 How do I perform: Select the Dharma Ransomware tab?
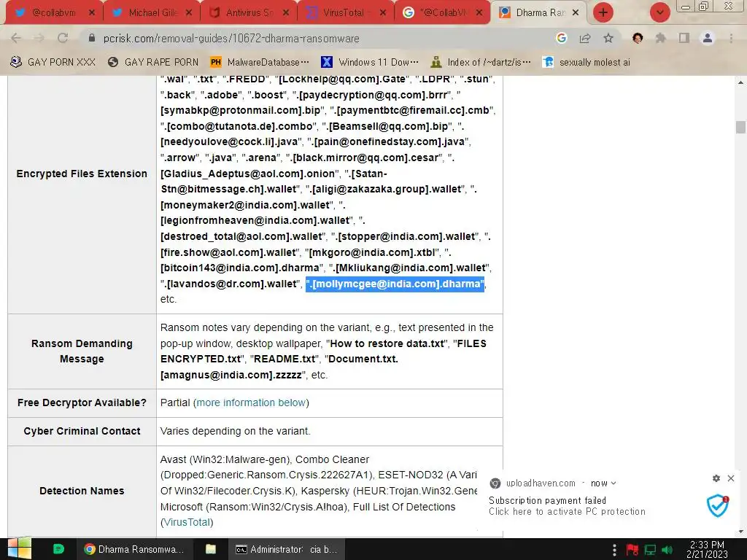538,13
